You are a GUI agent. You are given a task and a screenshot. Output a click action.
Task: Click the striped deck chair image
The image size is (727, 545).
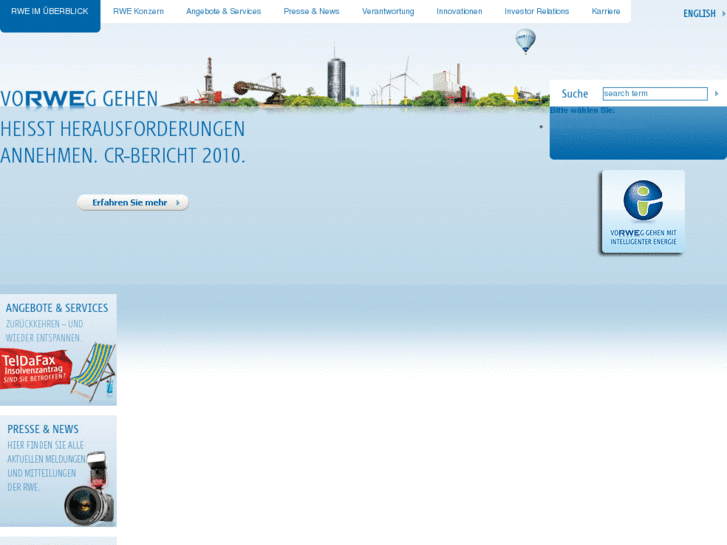pos(94,371)
